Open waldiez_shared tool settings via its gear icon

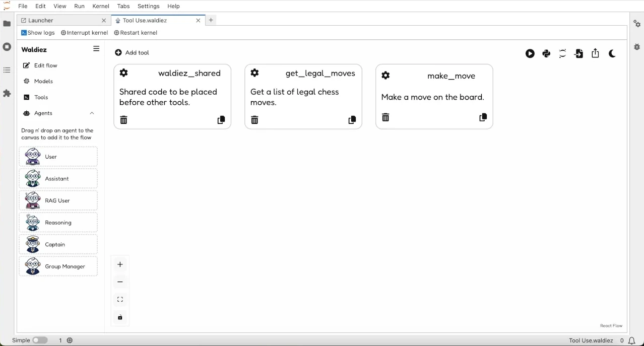123,73
